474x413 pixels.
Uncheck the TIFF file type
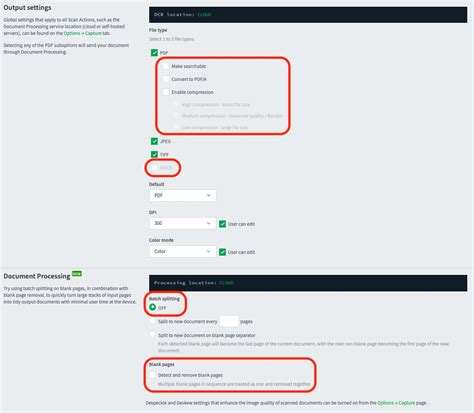point(154,154)
